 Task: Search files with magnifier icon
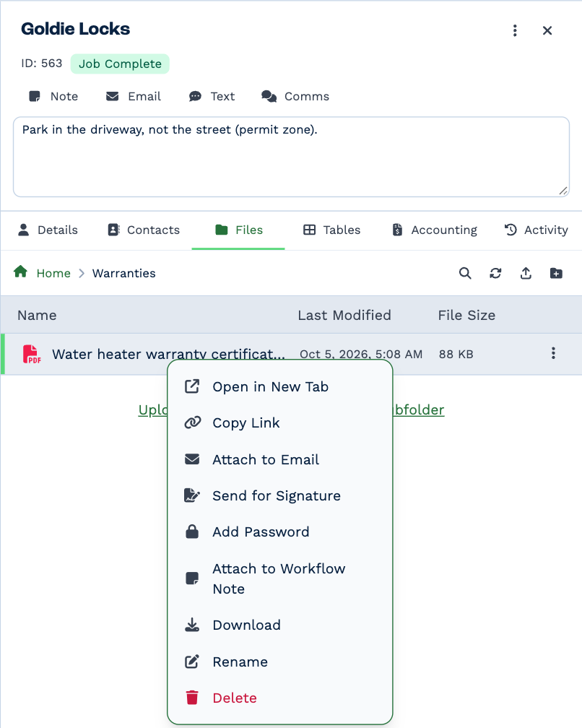point(465,273)
